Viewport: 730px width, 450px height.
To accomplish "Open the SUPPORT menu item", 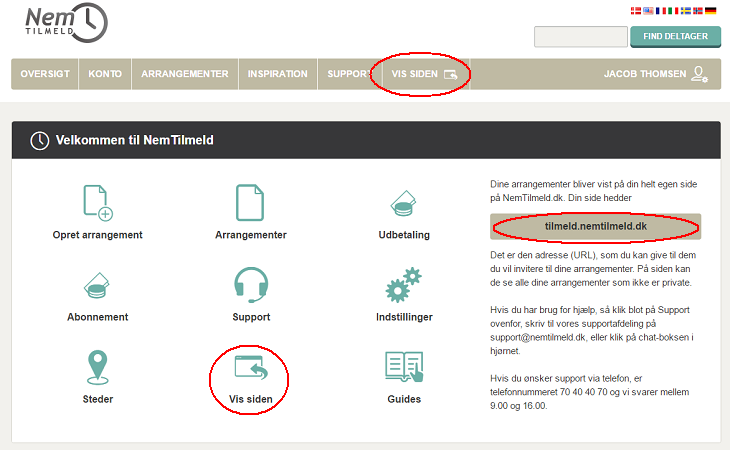I will pyautogui.click(x=350, y=74).
